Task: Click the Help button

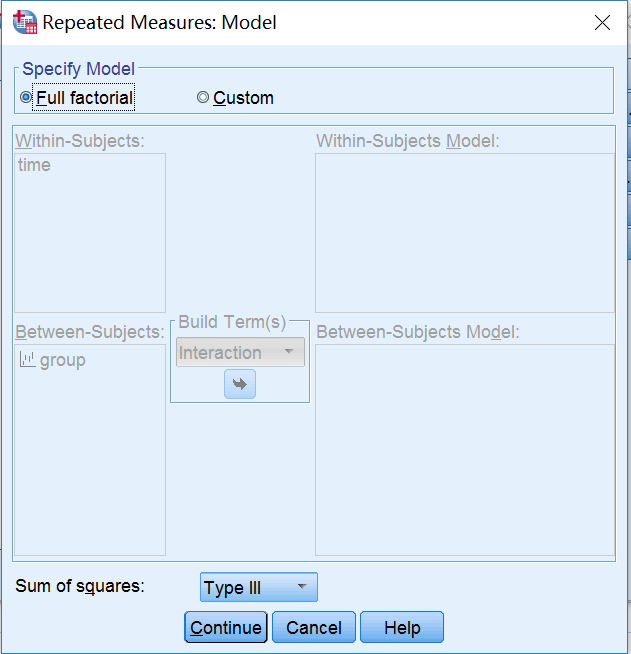Action: [402, 627]
